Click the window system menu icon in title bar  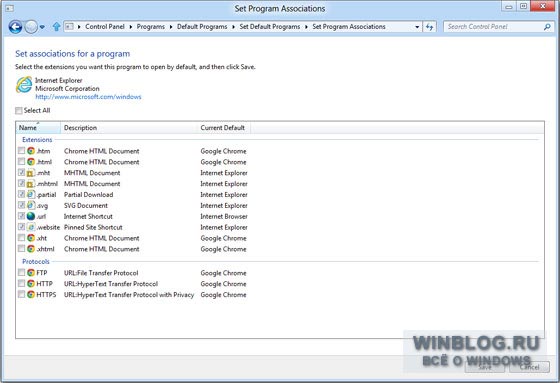(10, 8)
